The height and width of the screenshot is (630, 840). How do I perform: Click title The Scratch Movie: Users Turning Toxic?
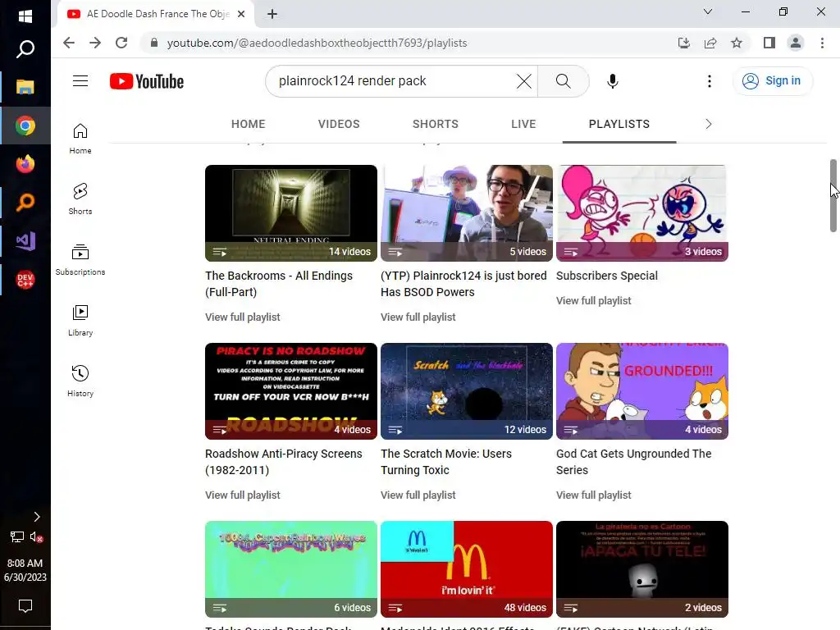click(x=446, y=462)
